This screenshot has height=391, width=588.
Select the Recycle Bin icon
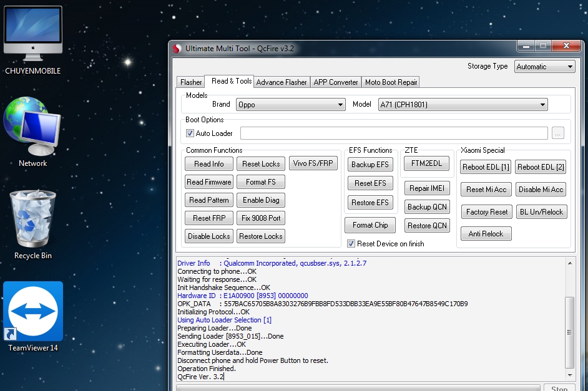pyautogui.click(x=33, y=224)
